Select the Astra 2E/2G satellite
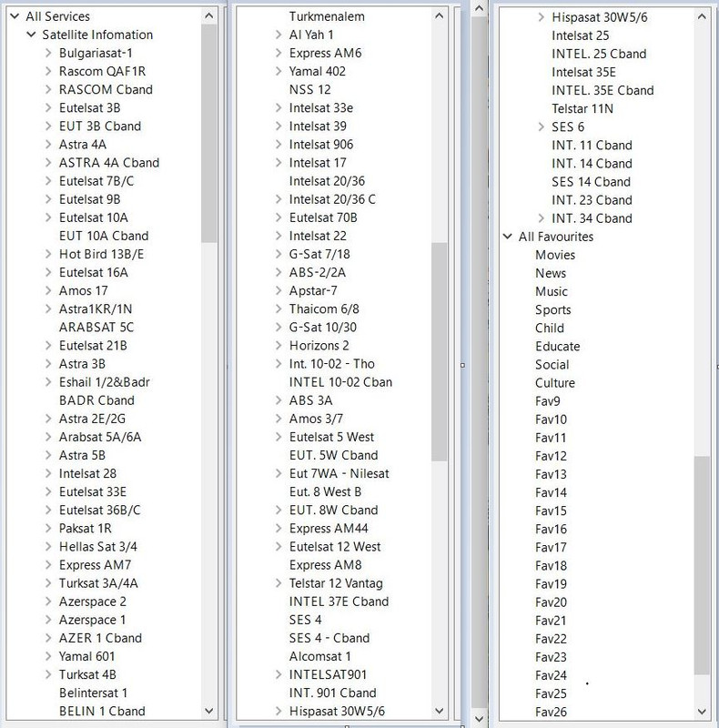The height and width of the screenshot is (728, 719). [92, 419]
